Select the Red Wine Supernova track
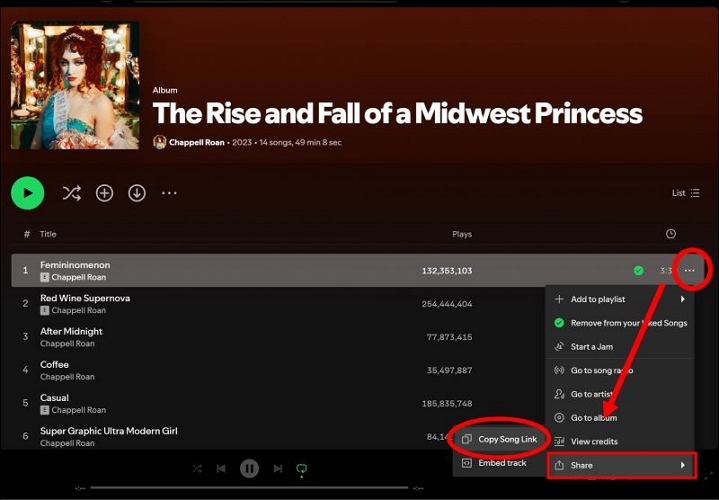719x500 pixels. [x=85, y=298]
